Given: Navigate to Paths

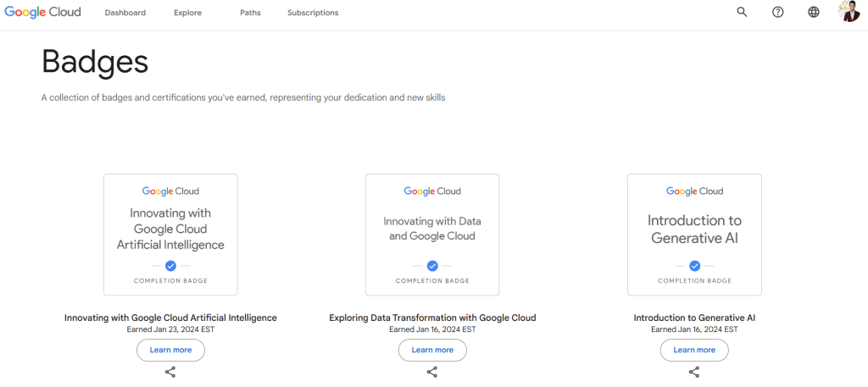Looking at the screenshot, I should [x=250, y=13].
